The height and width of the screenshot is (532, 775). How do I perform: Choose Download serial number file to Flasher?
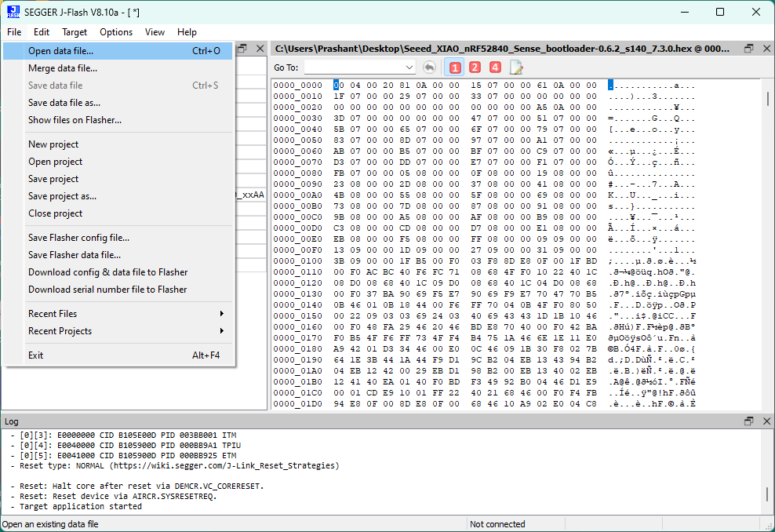coord(118,290)
